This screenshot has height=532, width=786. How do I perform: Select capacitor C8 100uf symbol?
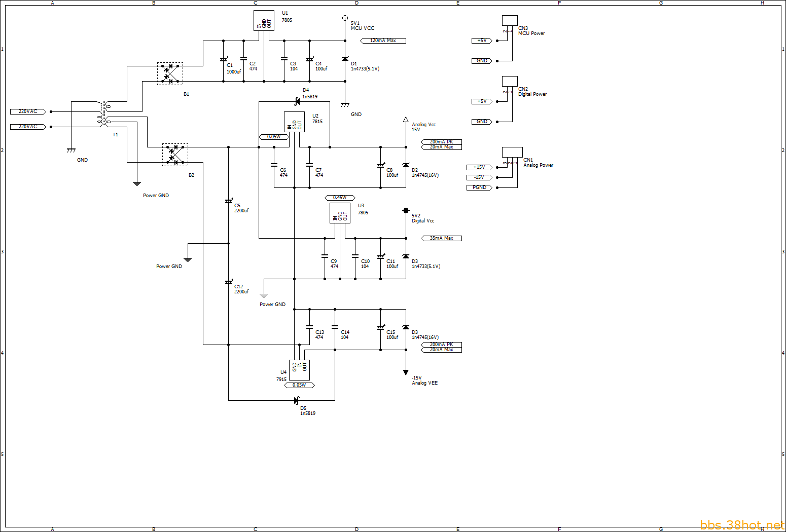380,166
